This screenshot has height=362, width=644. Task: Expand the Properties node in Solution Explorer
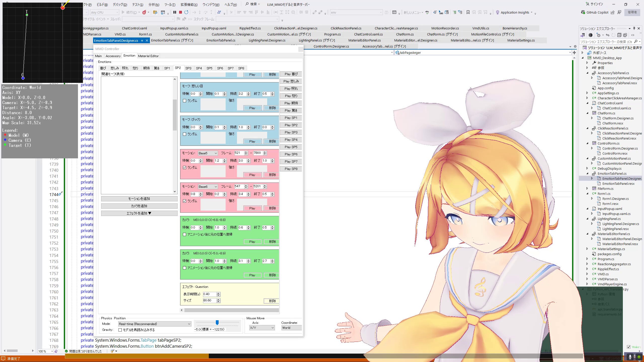(x=587, y=63)
